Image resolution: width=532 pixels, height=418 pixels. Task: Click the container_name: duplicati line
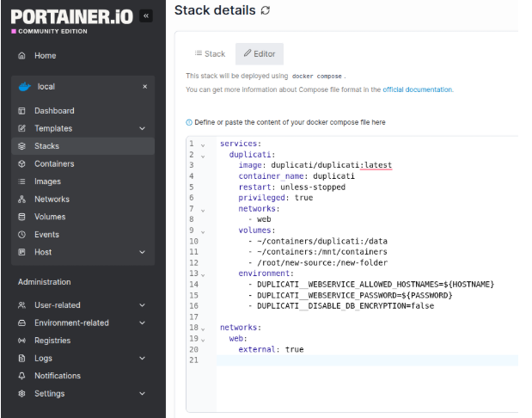[297, 176]
